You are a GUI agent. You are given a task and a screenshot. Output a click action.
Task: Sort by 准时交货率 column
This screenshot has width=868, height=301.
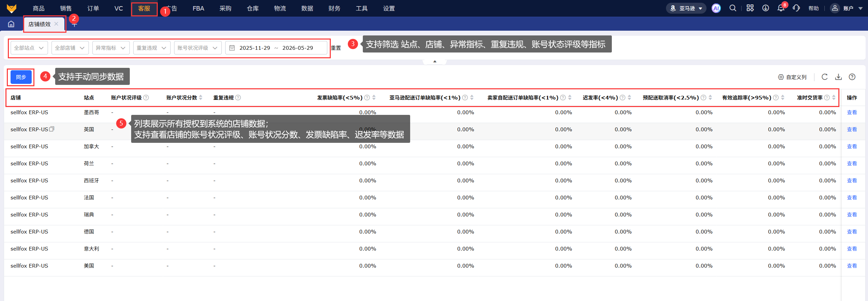tap(834, 97)
